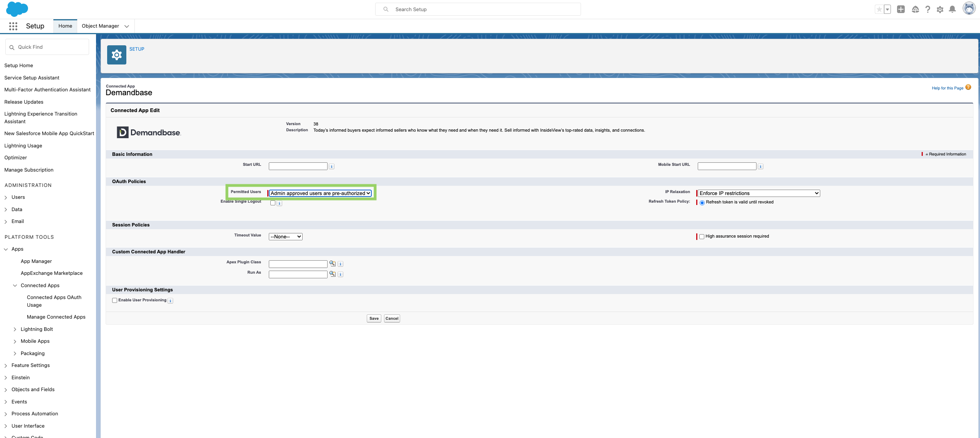The width and height of the screenshot is (980, 438).
Task: Open the global actions plus icon
Action: [901, 9]
